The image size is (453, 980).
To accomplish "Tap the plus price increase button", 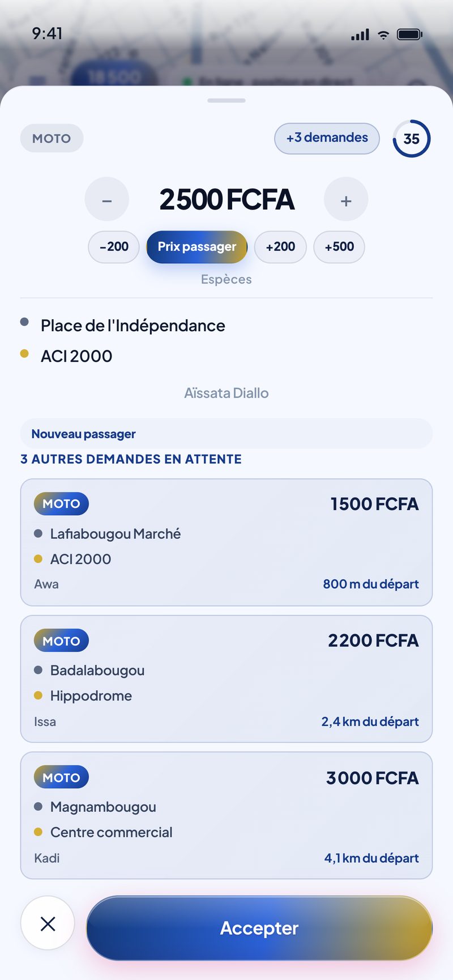I will click(346, 199).
